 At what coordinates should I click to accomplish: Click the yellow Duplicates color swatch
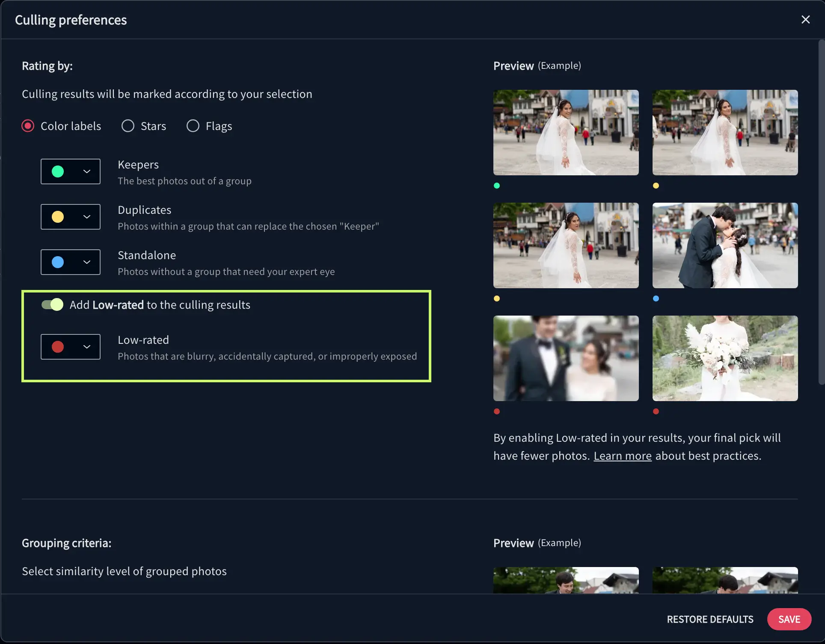click(58, 217)
